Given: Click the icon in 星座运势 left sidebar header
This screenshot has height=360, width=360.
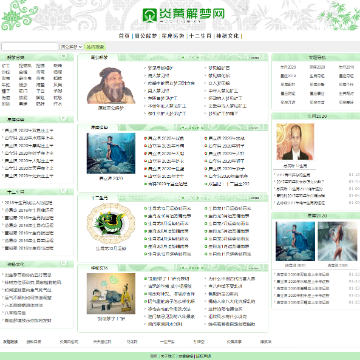Looking at the screenshot, I should [63, 118].
